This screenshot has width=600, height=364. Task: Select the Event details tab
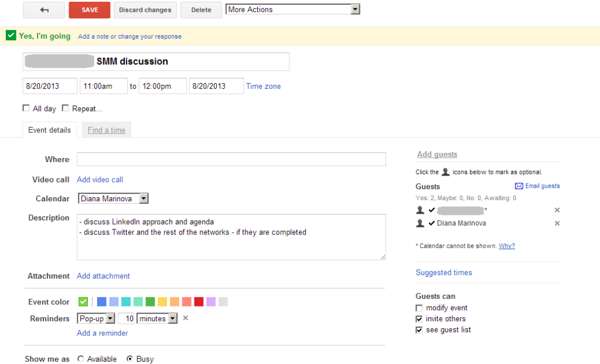pyautogui.click(x=49, y=130)
